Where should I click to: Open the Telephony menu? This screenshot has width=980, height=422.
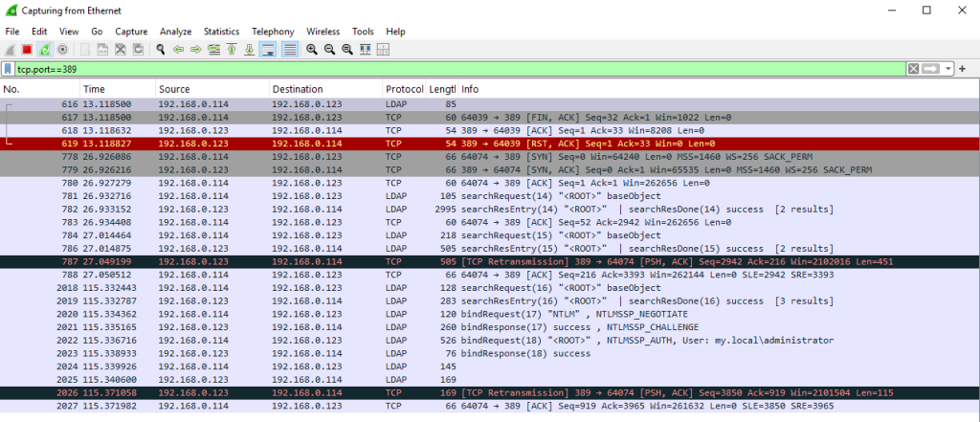[274, 32]
